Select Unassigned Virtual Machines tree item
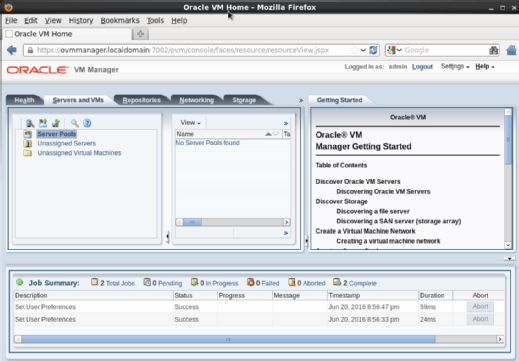 click(x=79, y=153)
